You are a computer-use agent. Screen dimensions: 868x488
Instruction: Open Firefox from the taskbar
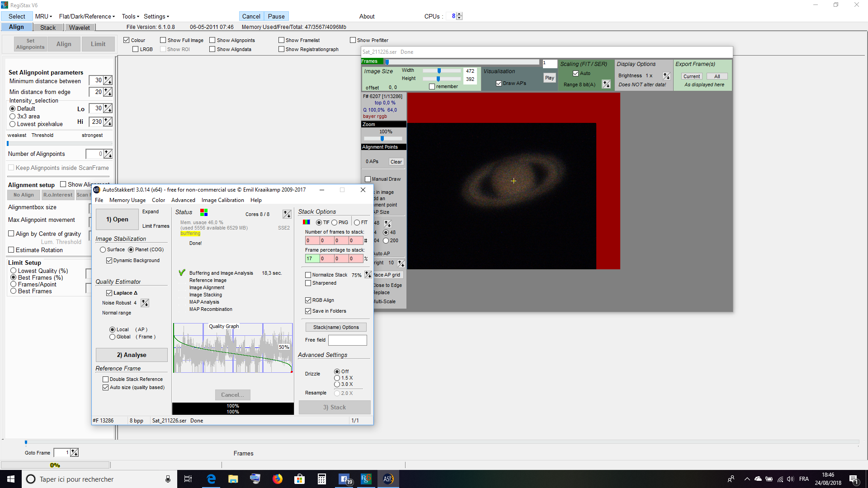tap(277, 479)
